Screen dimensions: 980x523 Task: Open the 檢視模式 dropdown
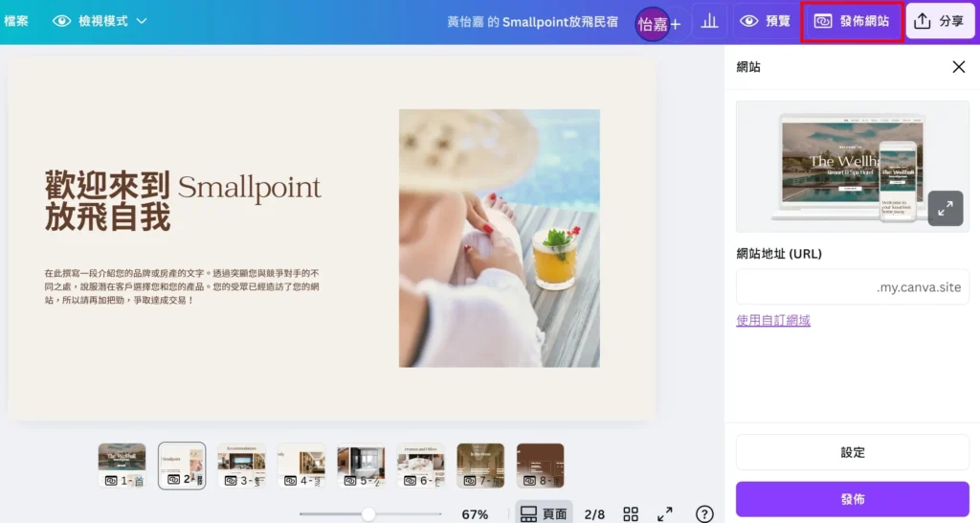(x=100, y=21)
